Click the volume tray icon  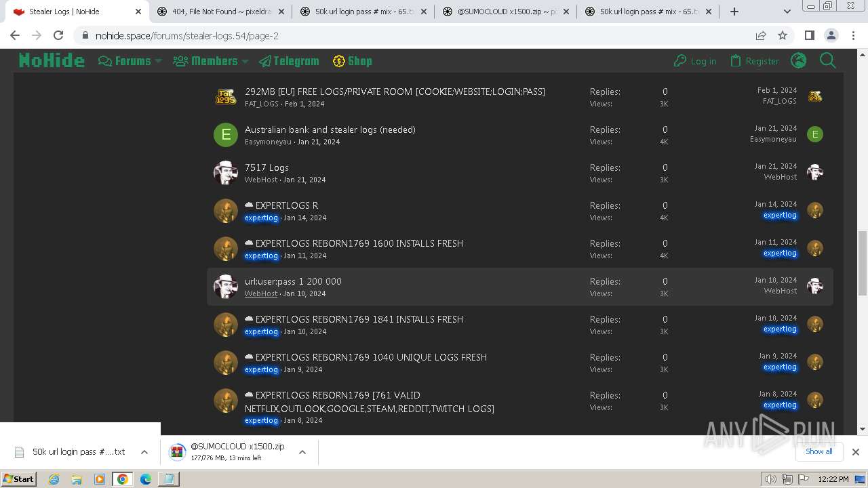tap(771, 479)
